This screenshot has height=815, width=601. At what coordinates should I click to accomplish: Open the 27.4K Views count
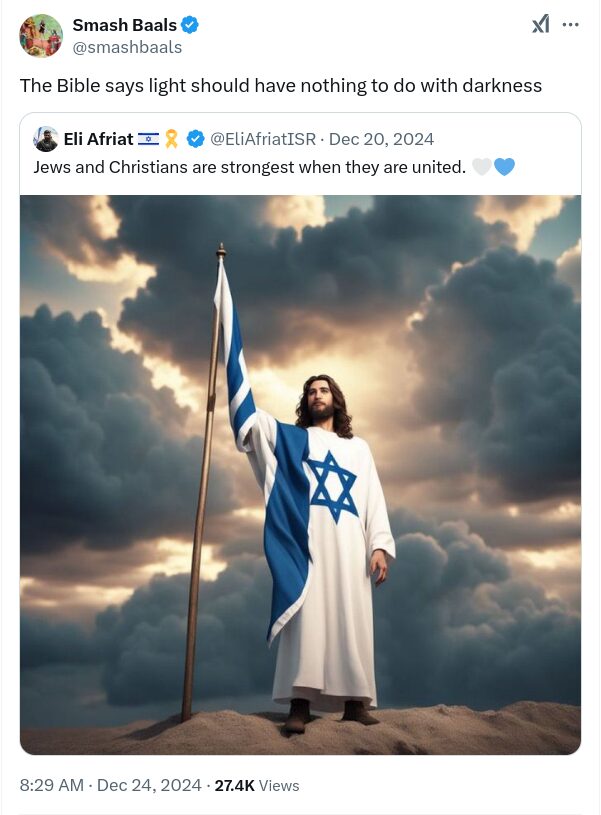click(256, 785)
